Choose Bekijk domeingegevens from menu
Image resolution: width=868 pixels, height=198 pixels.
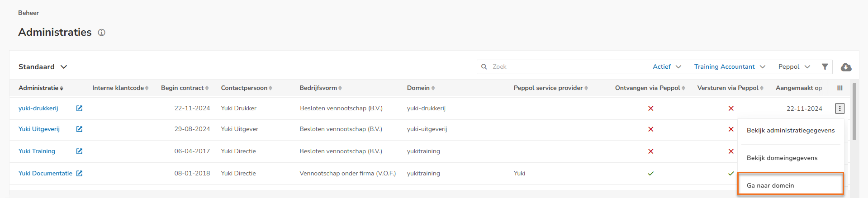[782, 158]
